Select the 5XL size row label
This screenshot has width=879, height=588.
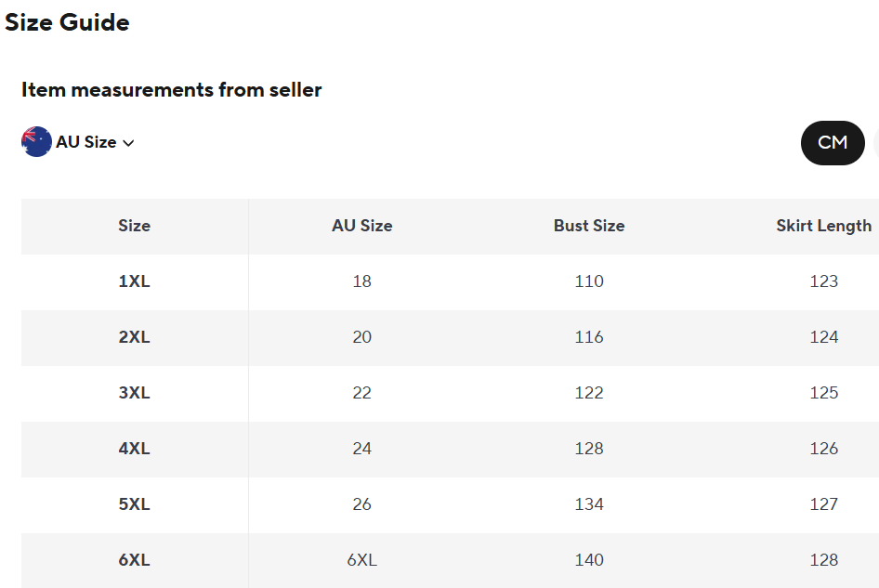point(134,504)
